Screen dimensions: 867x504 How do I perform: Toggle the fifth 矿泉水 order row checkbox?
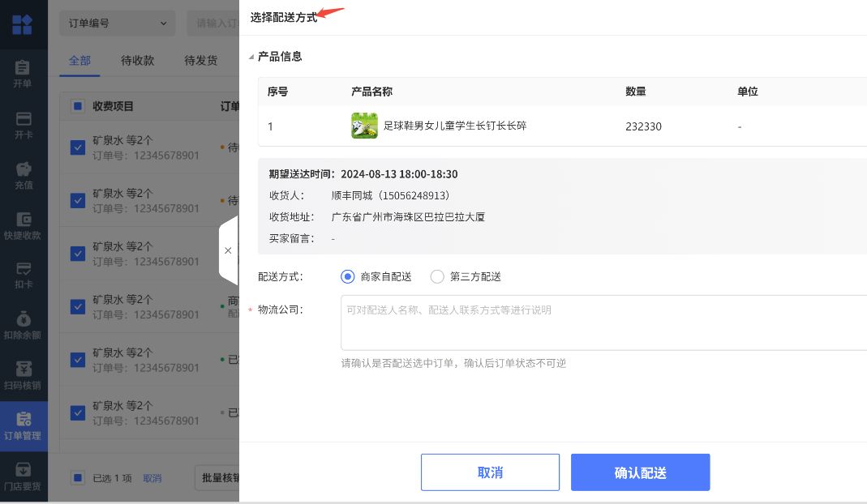77,360
